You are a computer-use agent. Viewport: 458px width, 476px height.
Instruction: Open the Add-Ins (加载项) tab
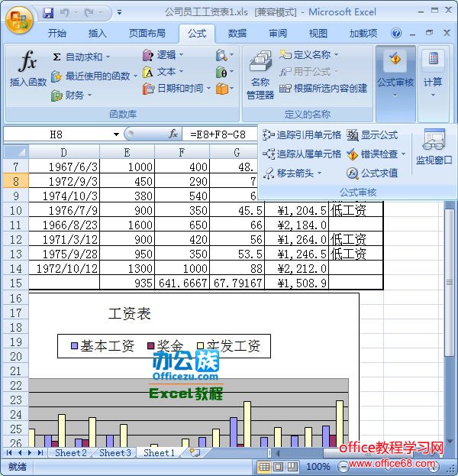click(363, 33)
